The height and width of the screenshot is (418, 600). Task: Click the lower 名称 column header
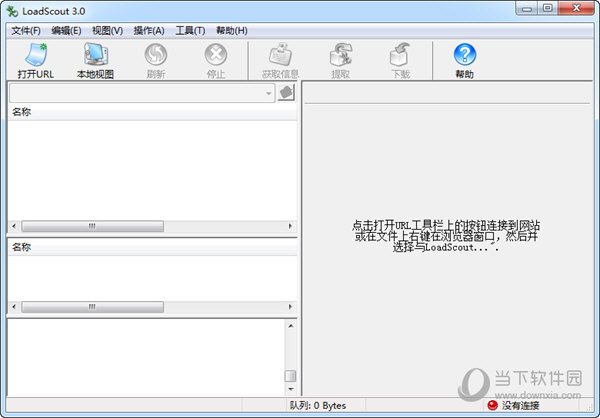click(152, 247)
